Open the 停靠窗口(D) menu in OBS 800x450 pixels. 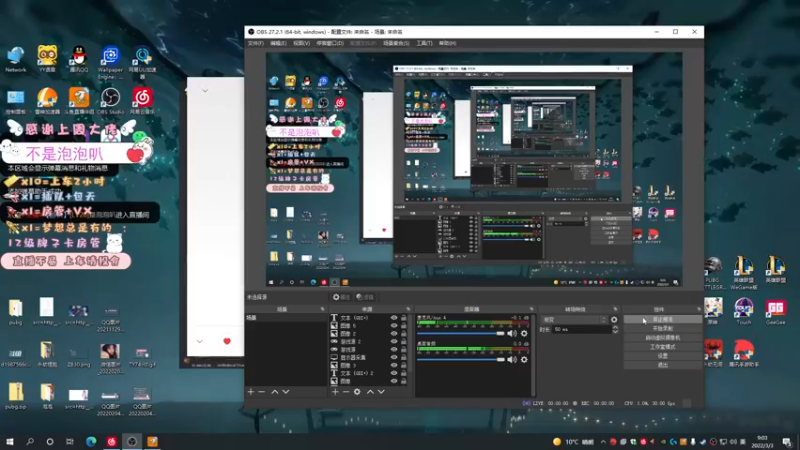tap(330, 43)
